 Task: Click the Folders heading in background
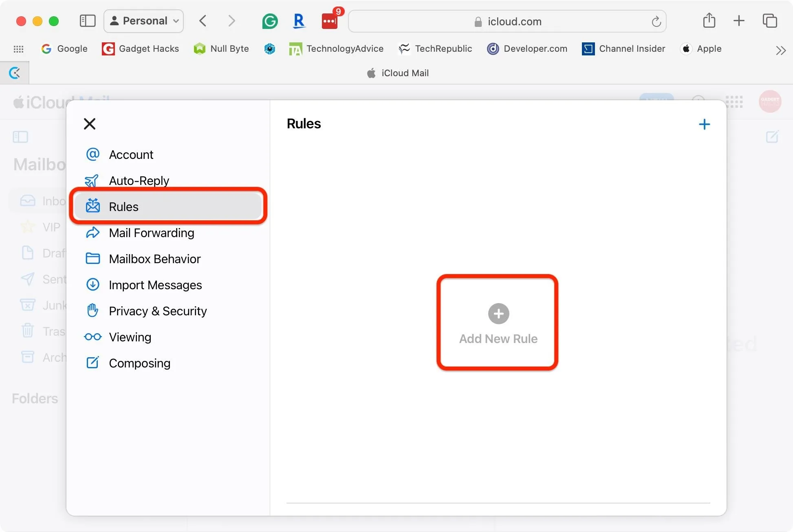[35, 398]
